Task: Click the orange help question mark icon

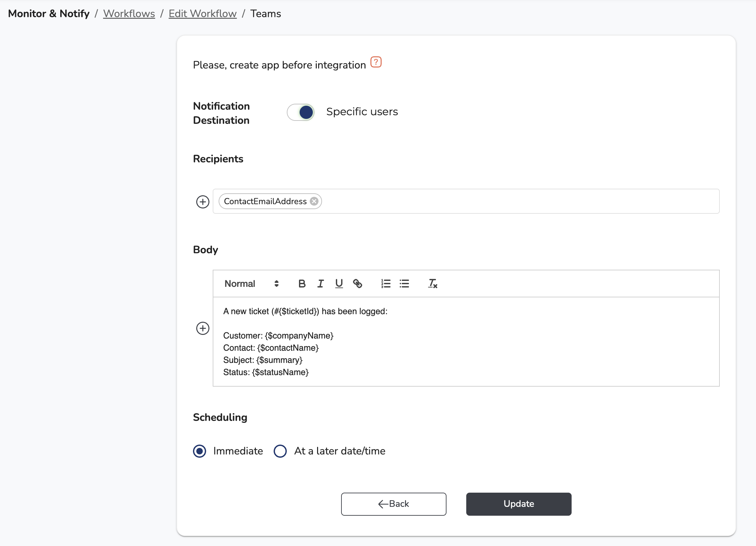Action: [x=376, y=62]
